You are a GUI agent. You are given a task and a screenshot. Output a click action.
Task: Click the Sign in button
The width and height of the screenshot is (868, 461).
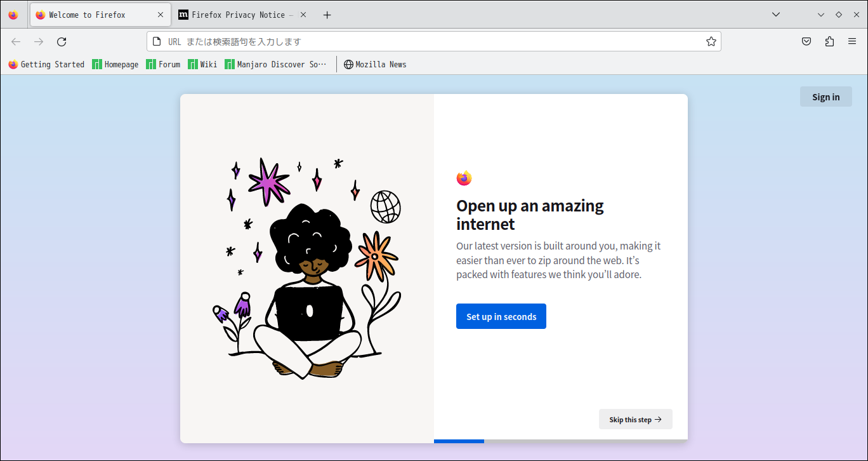tap(826, 97)
